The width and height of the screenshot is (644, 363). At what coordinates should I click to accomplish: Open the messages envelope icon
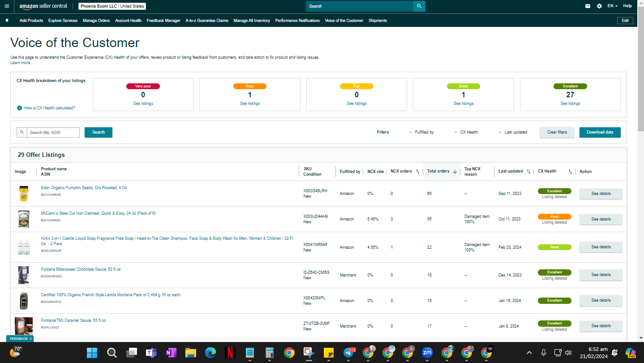588,6
